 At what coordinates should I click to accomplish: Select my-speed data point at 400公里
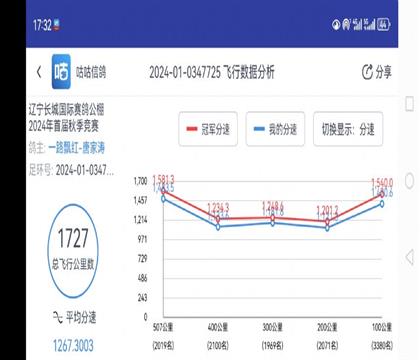tap(218, 227)
